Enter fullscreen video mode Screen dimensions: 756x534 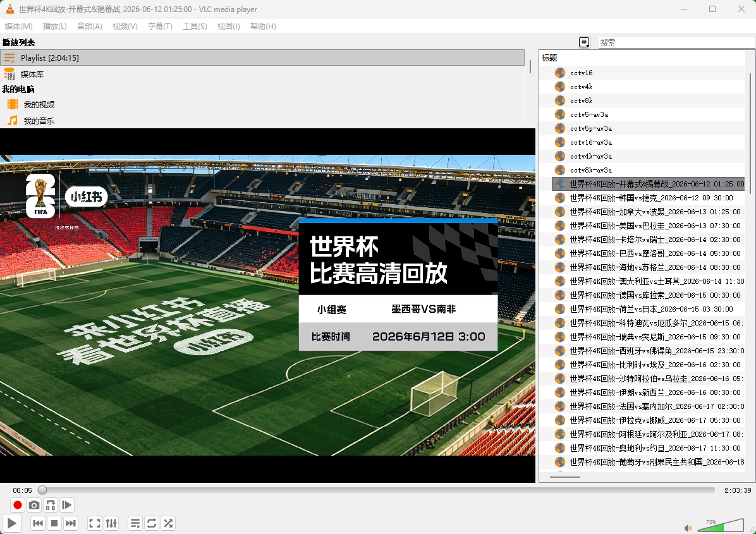click(x=95, y=523)
